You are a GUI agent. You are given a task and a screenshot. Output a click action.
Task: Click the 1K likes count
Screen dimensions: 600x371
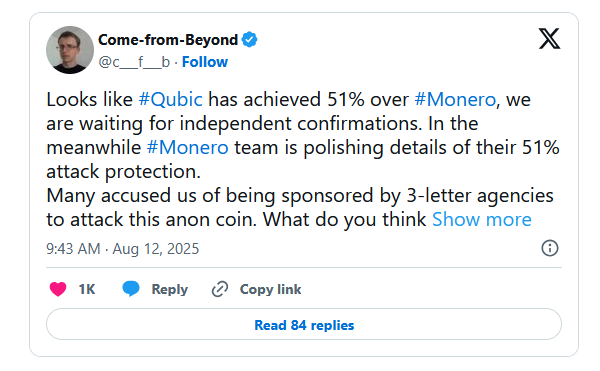pos(87,289)
